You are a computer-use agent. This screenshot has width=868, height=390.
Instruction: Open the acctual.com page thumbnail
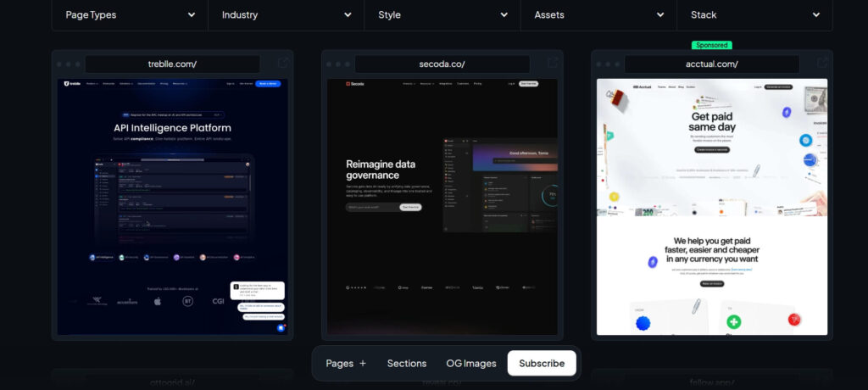(712, 207)
